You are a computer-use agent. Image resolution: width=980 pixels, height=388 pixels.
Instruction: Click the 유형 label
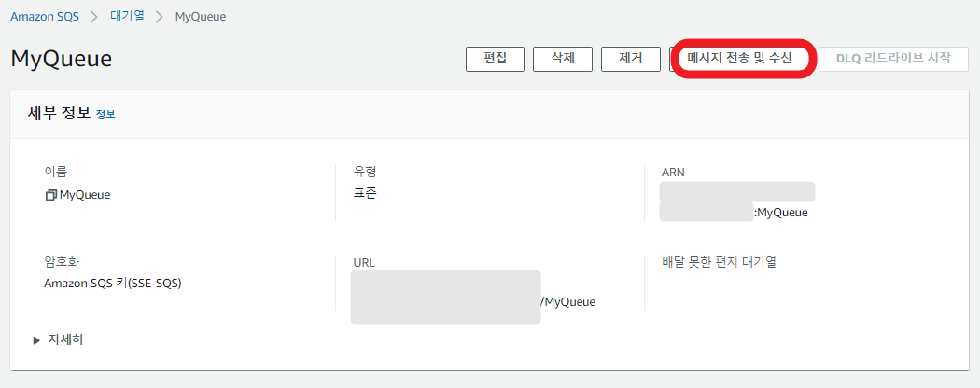click(x=365, y=172)
